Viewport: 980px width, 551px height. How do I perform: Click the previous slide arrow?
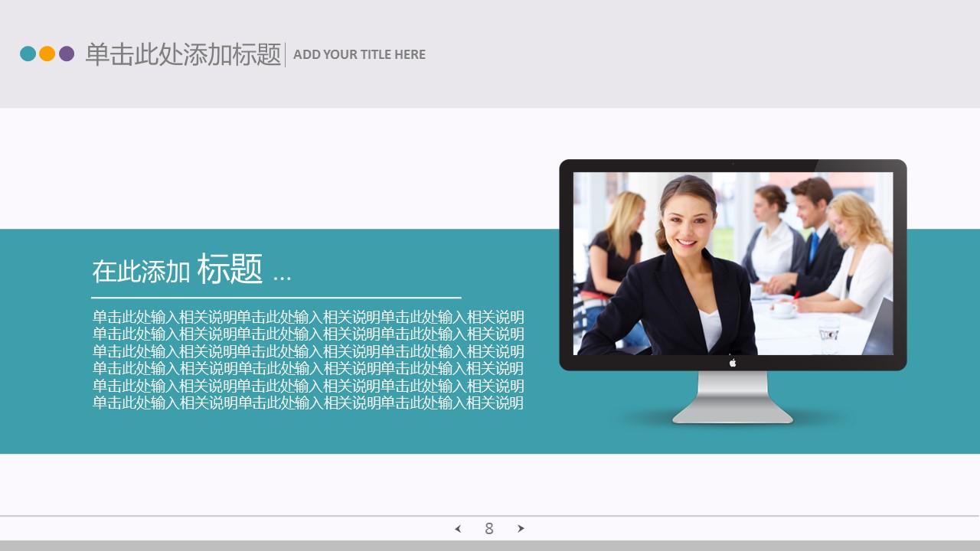click(458, 529)
